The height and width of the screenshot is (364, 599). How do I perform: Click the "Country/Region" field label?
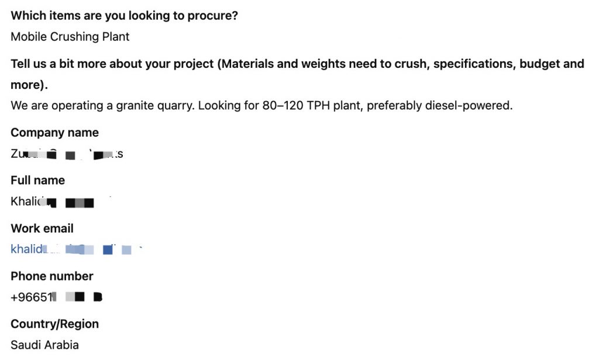point(54,324)
